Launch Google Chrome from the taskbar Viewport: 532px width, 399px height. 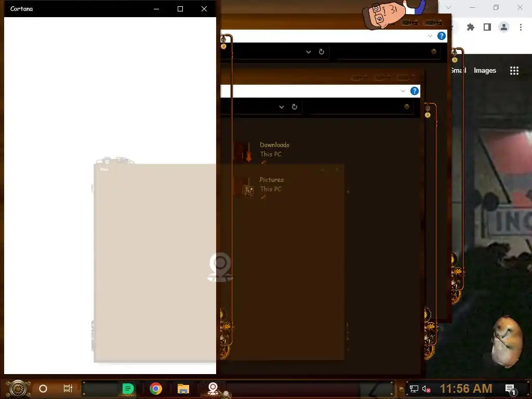pyautogui.click(x=156, y=389)
